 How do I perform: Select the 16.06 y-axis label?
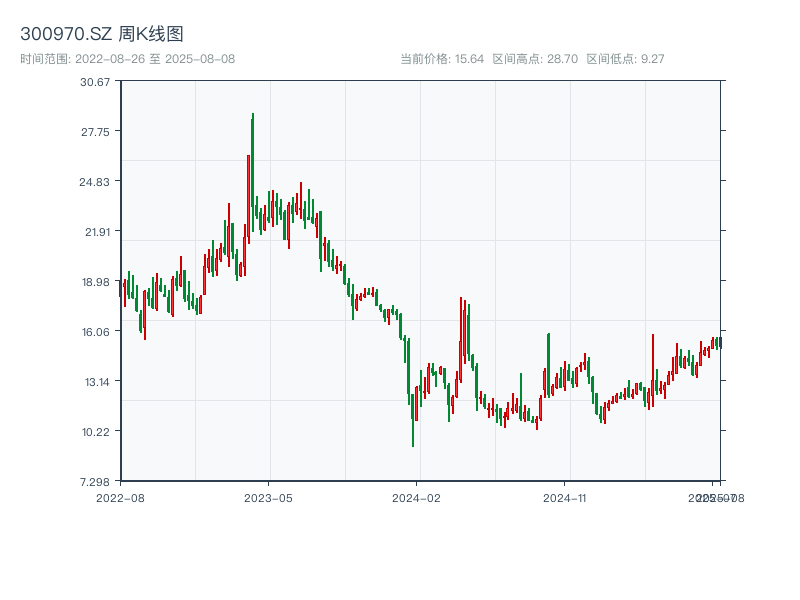[x=96, y=331]
